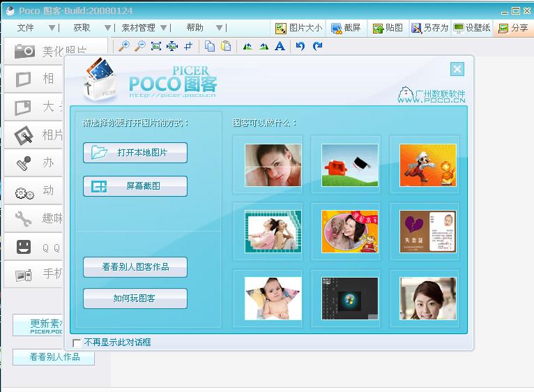
Task: Expand the 获取 menu dropdown arrow
Action: pos(107,28)
